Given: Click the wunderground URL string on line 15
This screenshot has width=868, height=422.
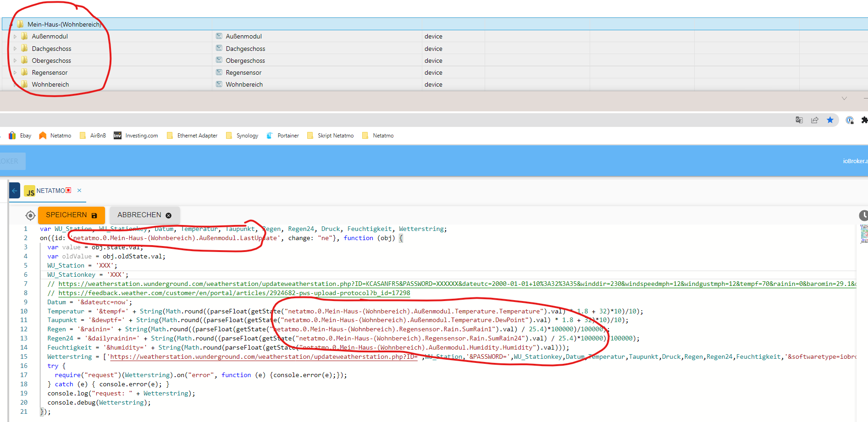Looking at the screenshot, I should pos(263,356).
